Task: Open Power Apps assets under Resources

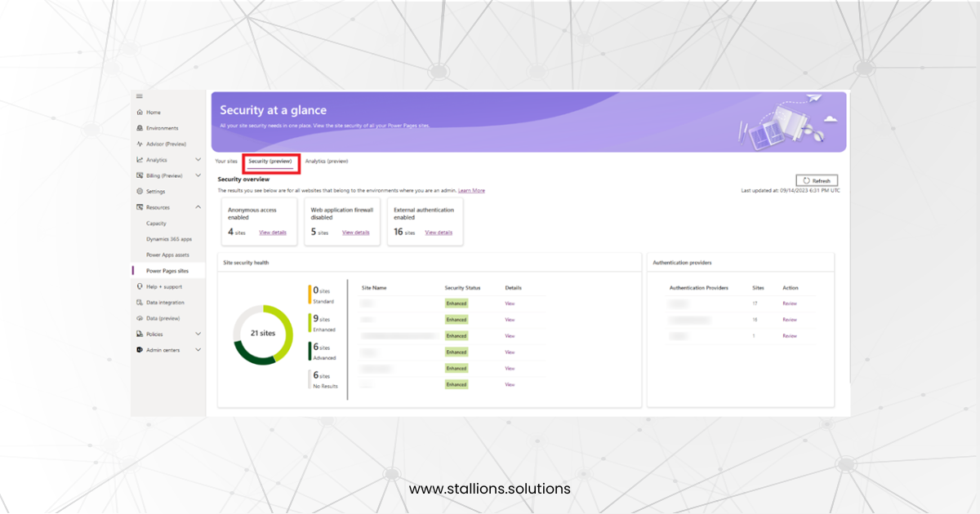Action: click(x=167, y=255)
